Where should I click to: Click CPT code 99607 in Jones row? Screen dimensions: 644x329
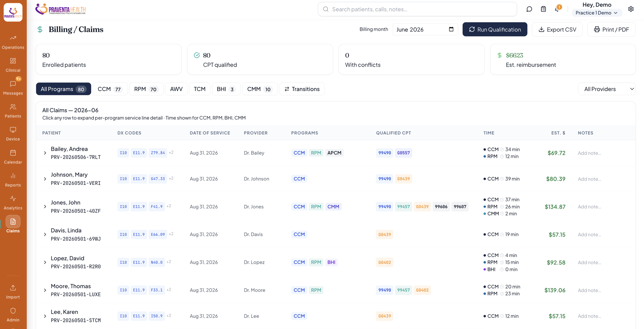click(x=460, y=207)
